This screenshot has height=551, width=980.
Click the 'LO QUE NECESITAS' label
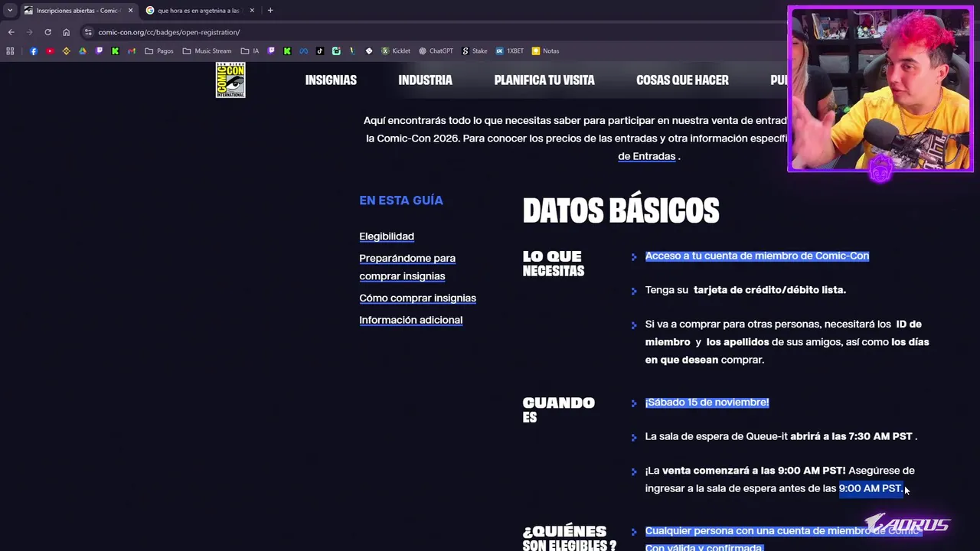(x=553, y=263)
